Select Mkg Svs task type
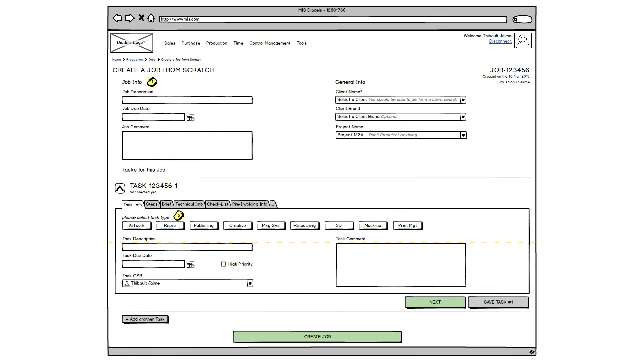The height and width of the screenshot is (362, 644). coord(271,226)
